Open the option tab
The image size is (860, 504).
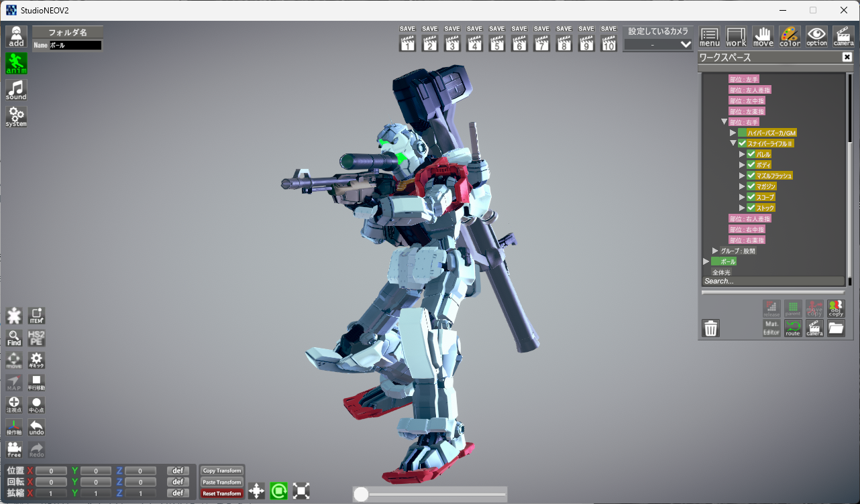point(817,36)
